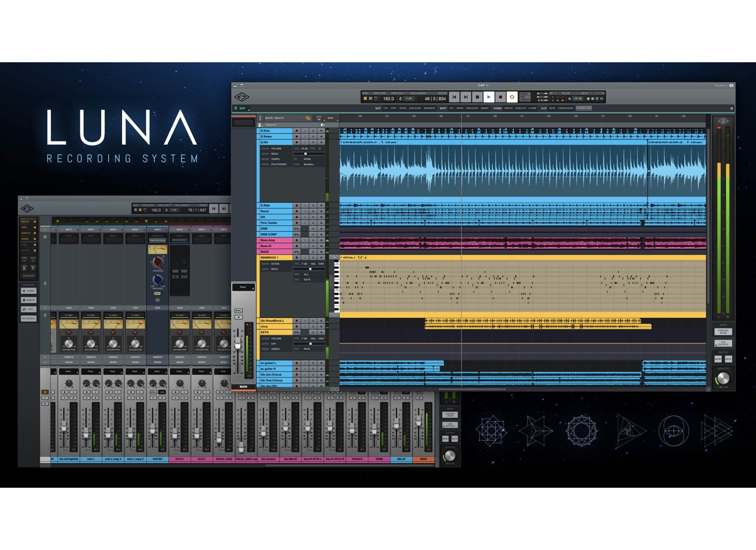Adjust the D.HH volume slider
Image resolution: width=756 pixels, height=550 pixels.
(x=309, y=154)
